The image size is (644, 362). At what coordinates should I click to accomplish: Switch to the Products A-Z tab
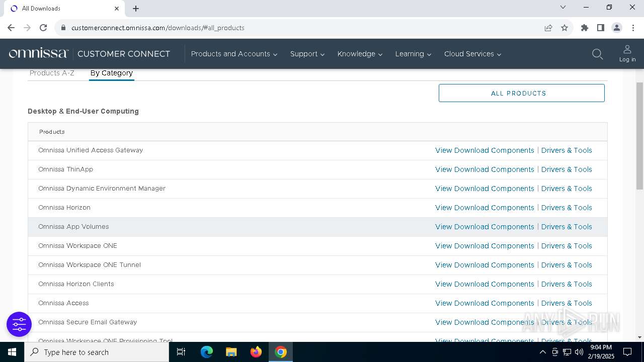(52, 73)
